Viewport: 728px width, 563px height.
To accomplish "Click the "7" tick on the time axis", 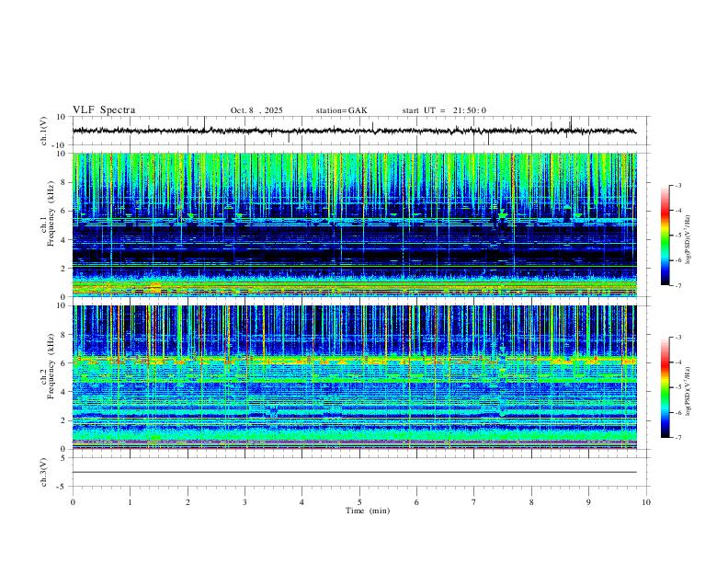I will pyautogui.click(x=474, y=502).
